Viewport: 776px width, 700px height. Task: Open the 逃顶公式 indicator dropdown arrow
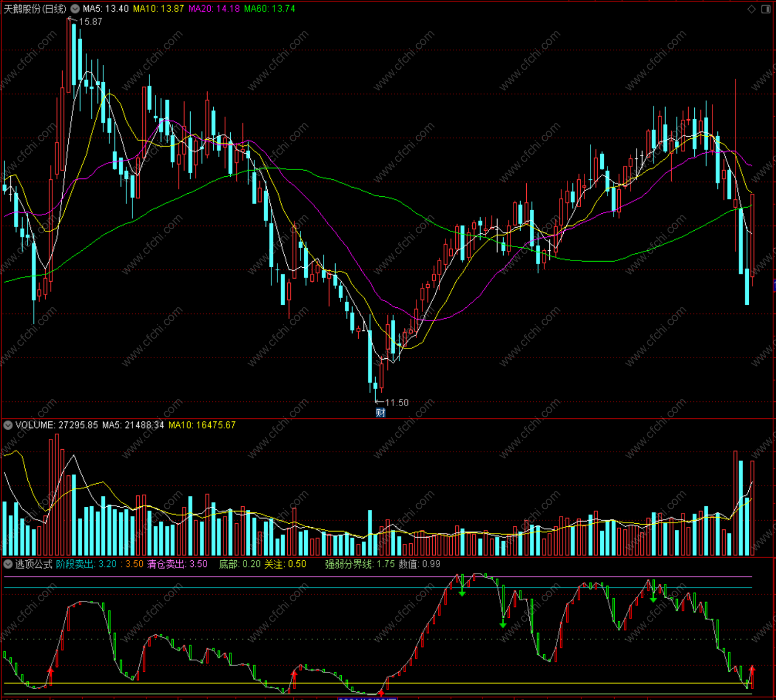pos(8,564)
